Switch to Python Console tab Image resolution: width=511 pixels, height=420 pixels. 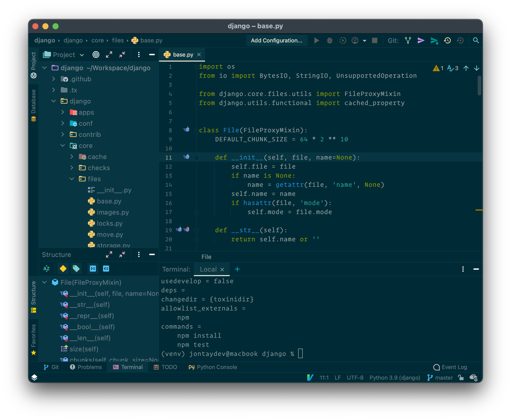pyautogui.click(x=213, y=367)
